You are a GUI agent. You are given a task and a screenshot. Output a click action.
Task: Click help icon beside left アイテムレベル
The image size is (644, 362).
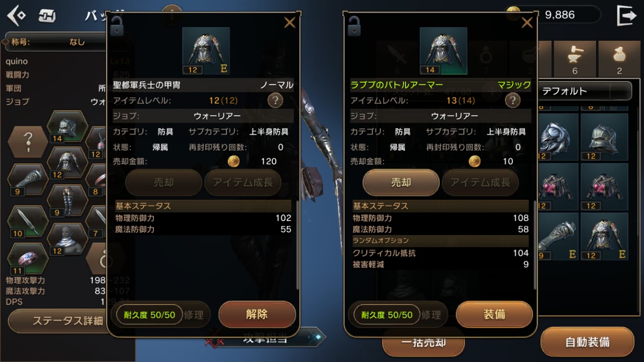(275, 100)
